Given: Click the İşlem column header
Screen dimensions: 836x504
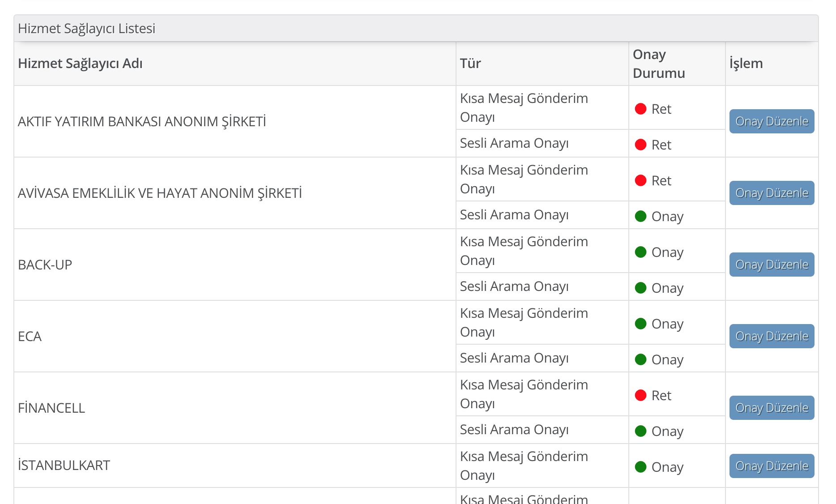Looking at the screenshot, I should tap(746, 64).
